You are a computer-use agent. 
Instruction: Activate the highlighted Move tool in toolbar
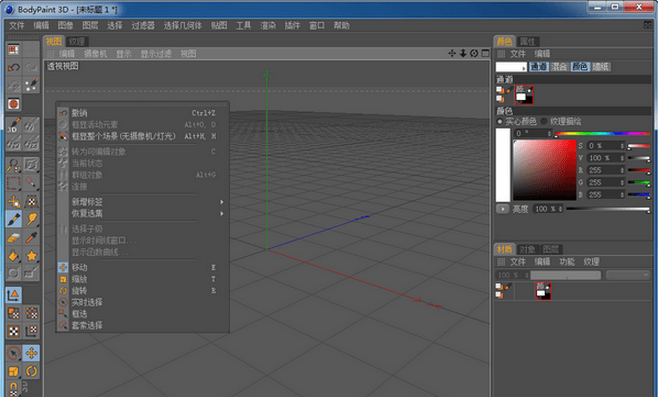(31, 353)
